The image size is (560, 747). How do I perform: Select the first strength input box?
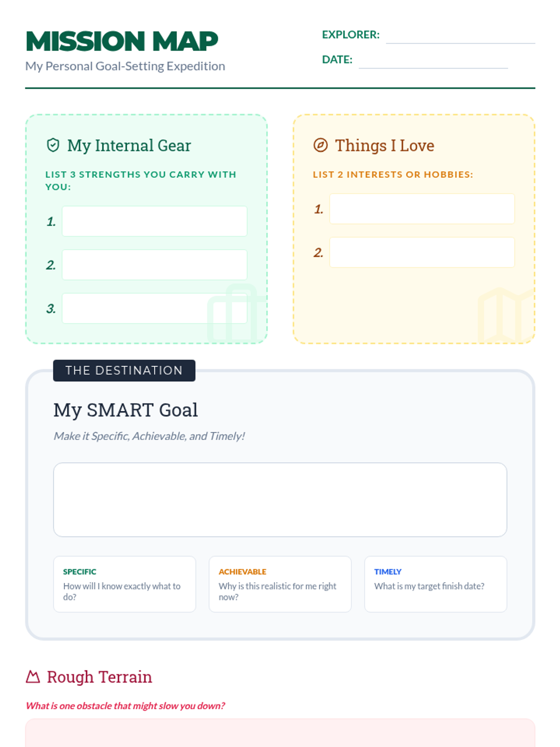[154, 221]
